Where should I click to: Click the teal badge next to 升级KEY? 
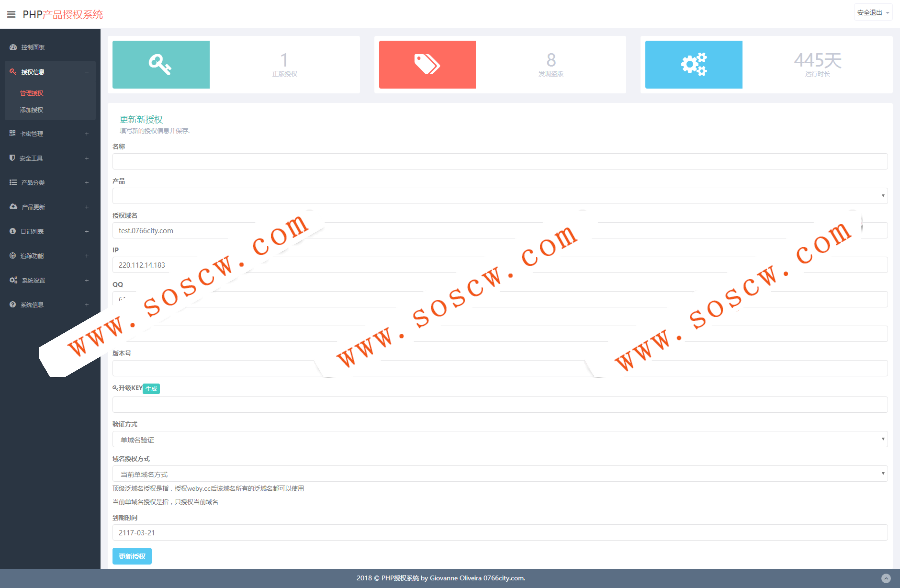pyautogui.click(x=151, y=389)
